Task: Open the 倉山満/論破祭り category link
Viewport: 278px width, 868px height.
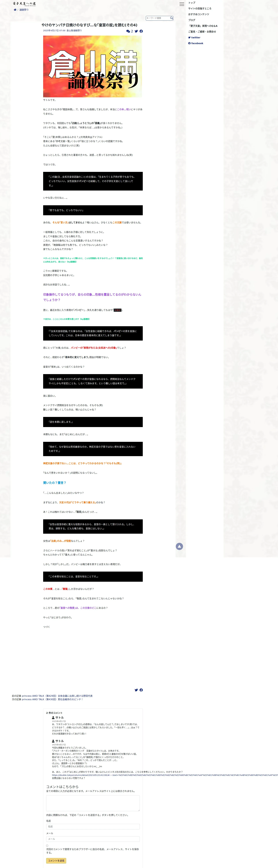Action: pos(74,30)
